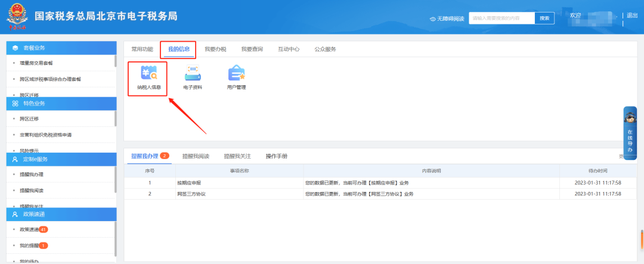Switch to the 我要办税 tab
The width and height of the screenshot is (644, 264).
click(x=216, y=49)
